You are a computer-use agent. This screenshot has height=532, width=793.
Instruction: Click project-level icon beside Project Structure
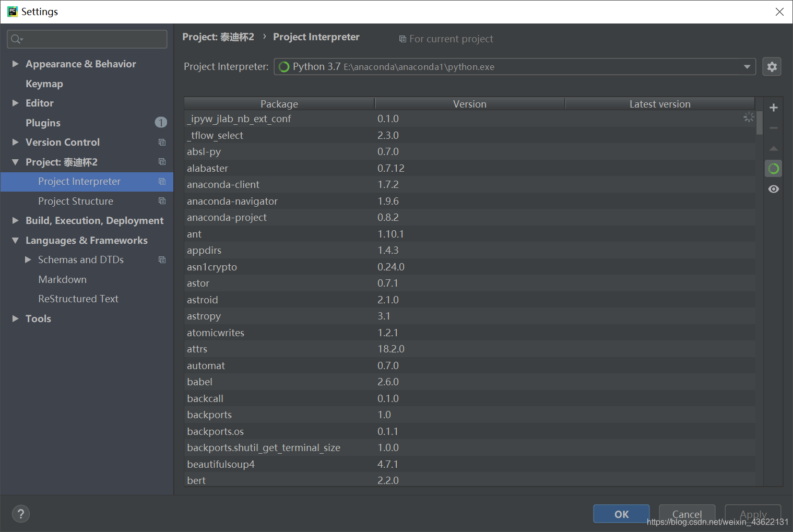tap(162, 201)
